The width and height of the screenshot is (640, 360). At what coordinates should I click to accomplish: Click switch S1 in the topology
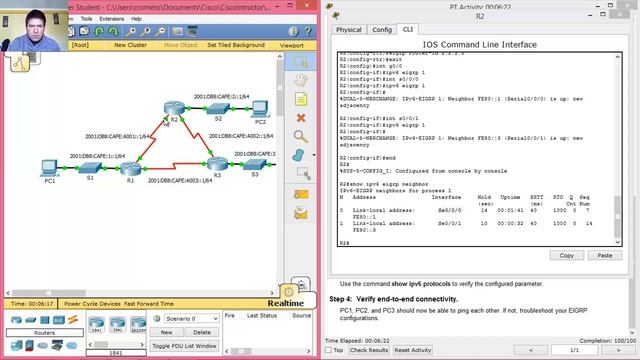tap(90, 167)
